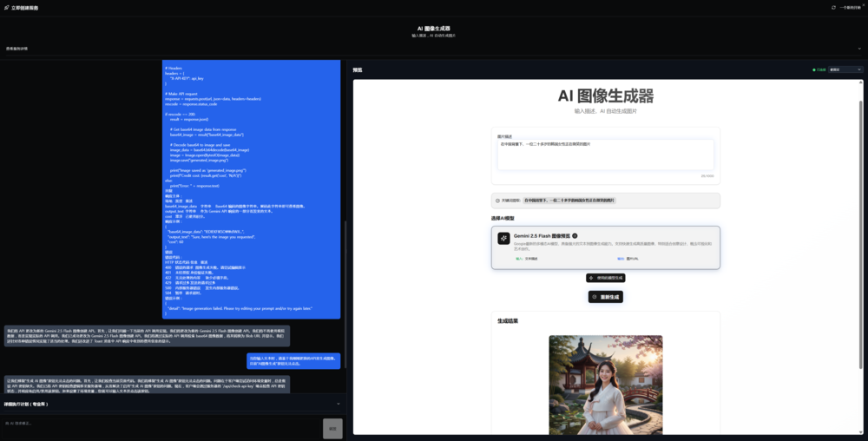Viewport: 868px width, 441px height.
Task: Expand the 详细执行计划 panel chevron
Action: [338, 404]
